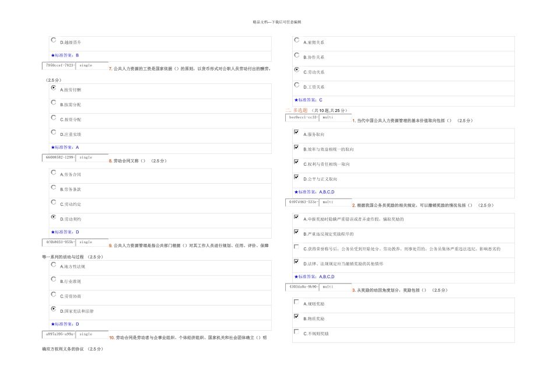Uncheck the A.服务取向 checkbox
This screenshot has width=554, height=392.
296,132
